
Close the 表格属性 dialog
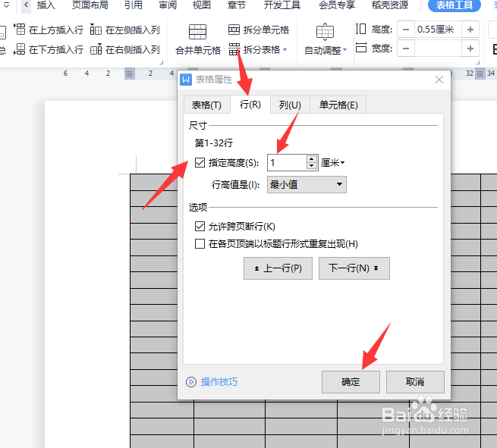click(439, 80)
